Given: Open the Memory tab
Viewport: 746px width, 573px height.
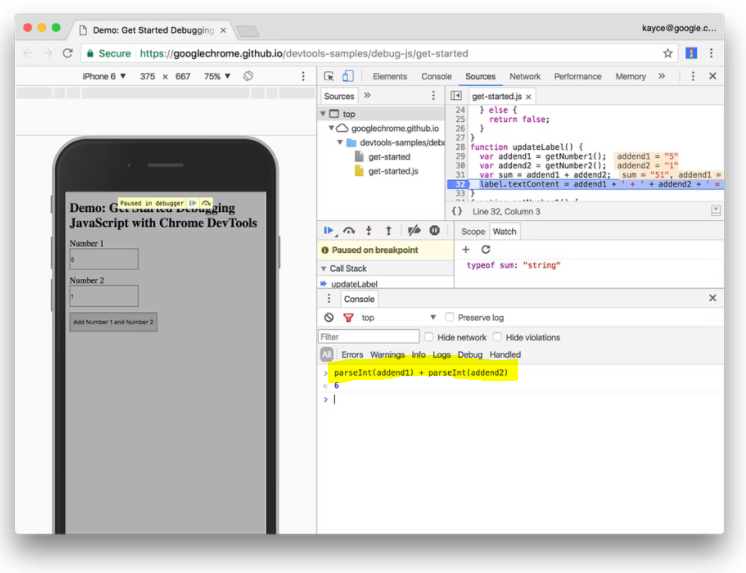Looking at the screenshot, I should 630,76.
